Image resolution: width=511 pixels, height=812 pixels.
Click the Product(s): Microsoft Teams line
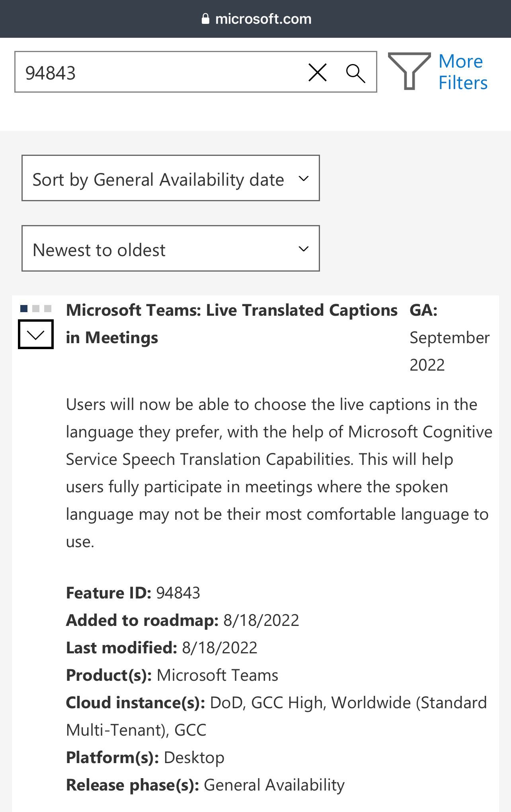point(172,675)
